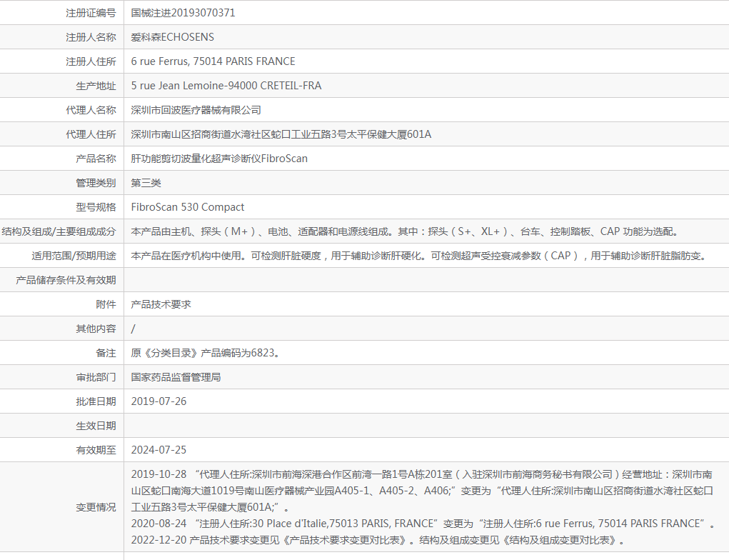Click change entry dated 2020-08-24
This screenshot has height=560, width=729.
tap(423, 524)
